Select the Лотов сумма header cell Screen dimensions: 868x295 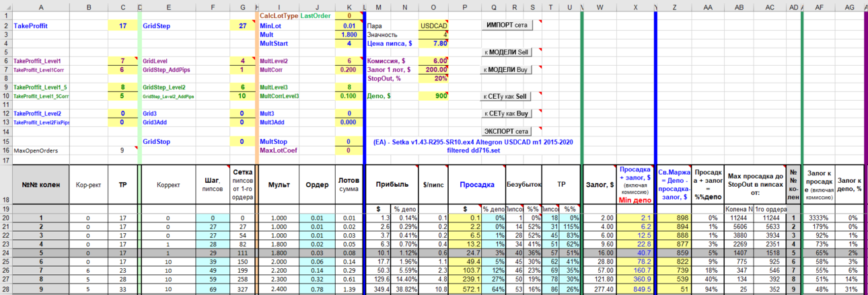[x=349, y=184]
